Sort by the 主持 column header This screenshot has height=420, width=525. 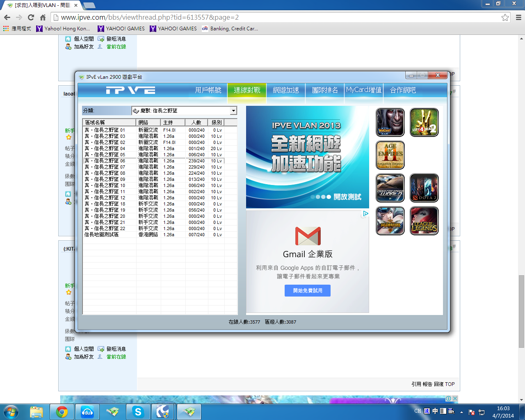coord(173,122)
